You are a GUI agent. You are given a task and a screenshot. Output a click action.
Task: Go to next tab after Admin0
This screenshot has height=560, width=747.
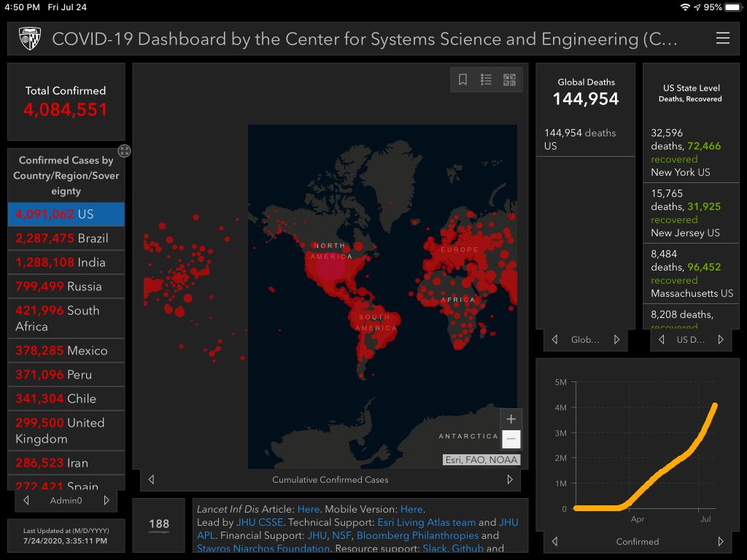(107, 500)
